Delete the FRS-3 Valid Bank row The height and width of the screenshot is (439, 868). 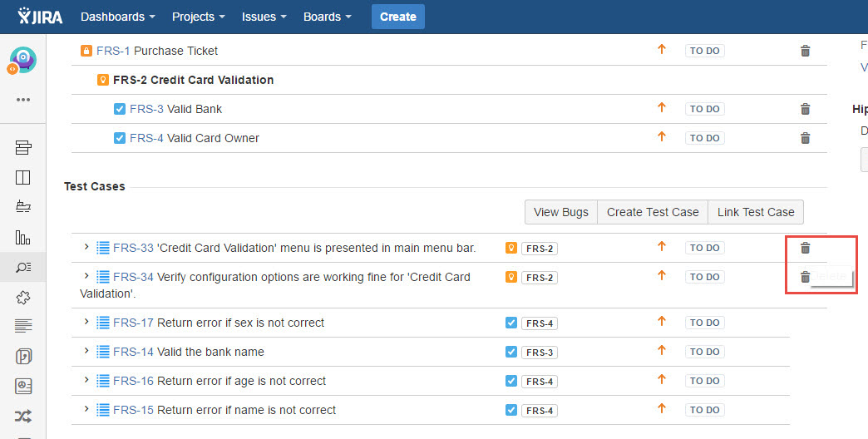(x=806, y=109)
